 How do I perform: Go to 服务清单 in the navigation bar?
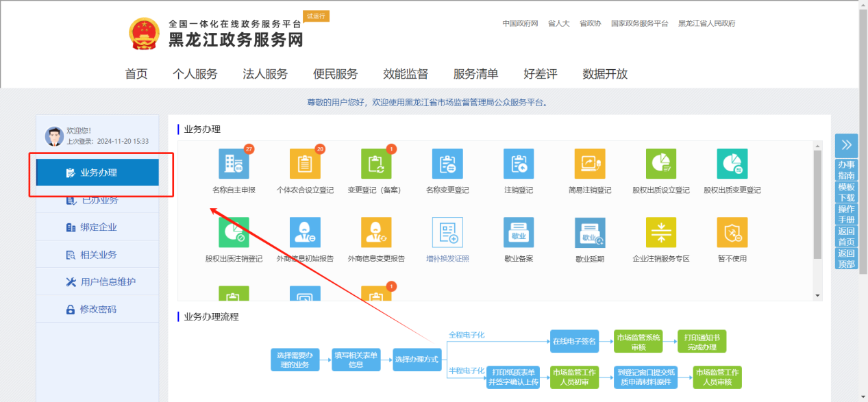click(x=475, y=74)
